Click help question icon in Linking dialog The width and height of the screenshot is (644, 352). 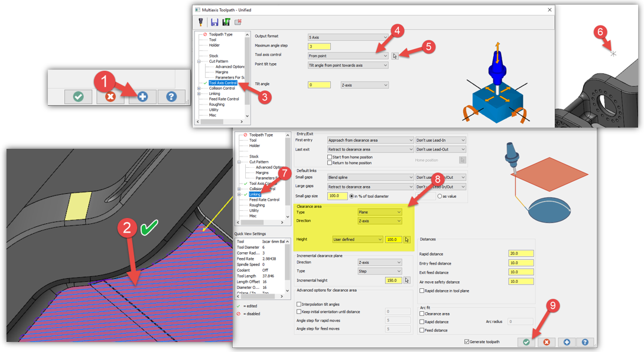point(585,342)
